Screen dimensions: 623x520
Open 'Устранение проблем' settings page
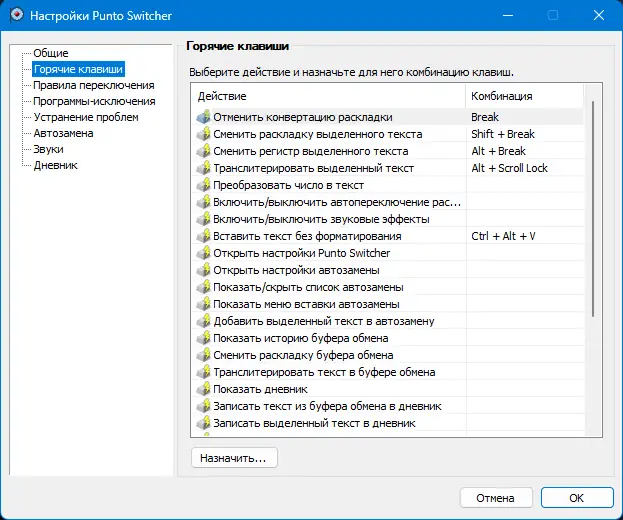click(85, 117)
